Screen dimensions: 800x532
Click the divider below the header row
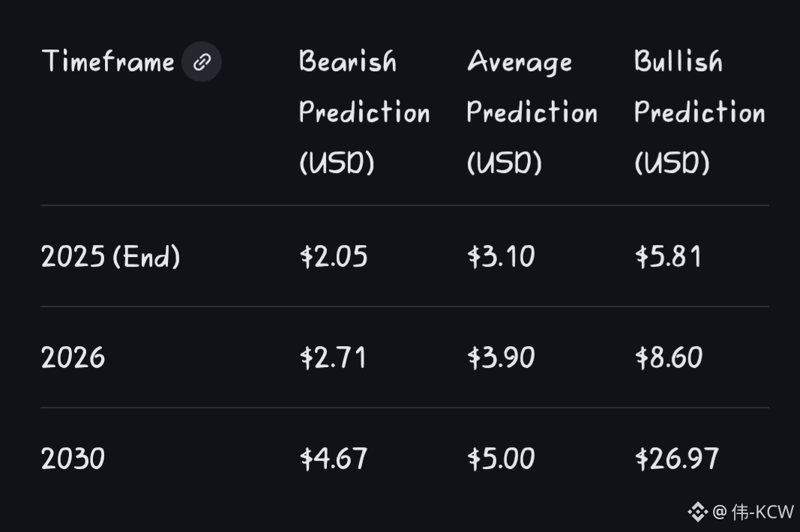404,205
